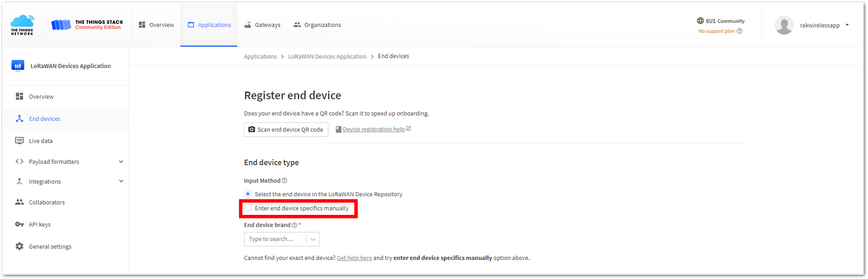Expand the Integrations section
The width and height of the screenshot is (868, 279).
(x=121, y=182)
